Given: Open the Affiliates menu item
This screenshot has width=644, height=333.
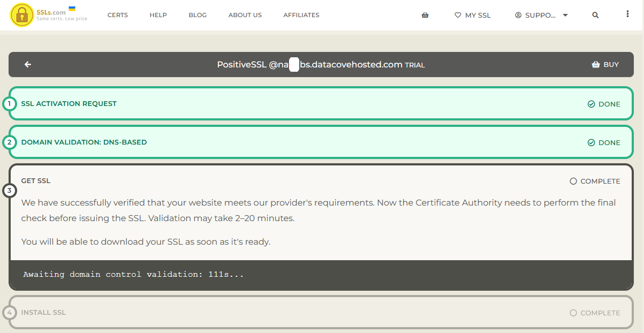Looking at the screenshot, I should tap(301, 16).
